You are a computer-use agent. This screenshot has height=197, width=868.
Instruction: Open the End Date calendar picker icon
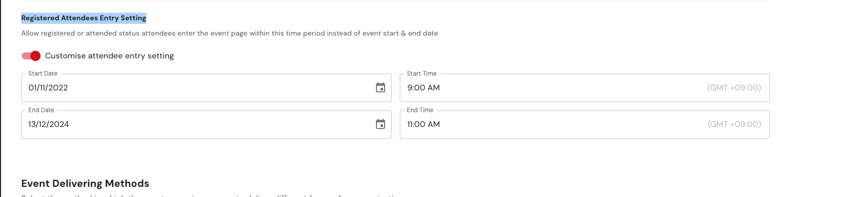[381, 124]
